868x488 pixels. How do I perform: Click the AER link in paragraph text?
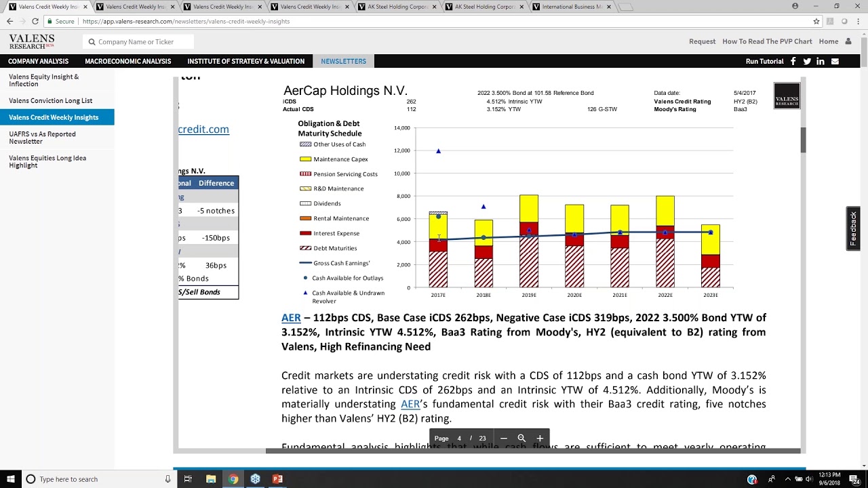410,404
